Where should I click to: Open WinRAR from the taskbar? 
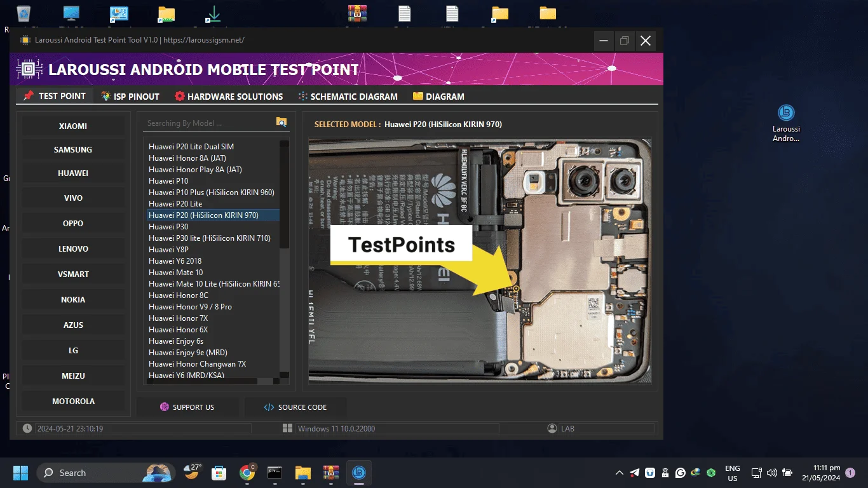(x=330, y=473)
